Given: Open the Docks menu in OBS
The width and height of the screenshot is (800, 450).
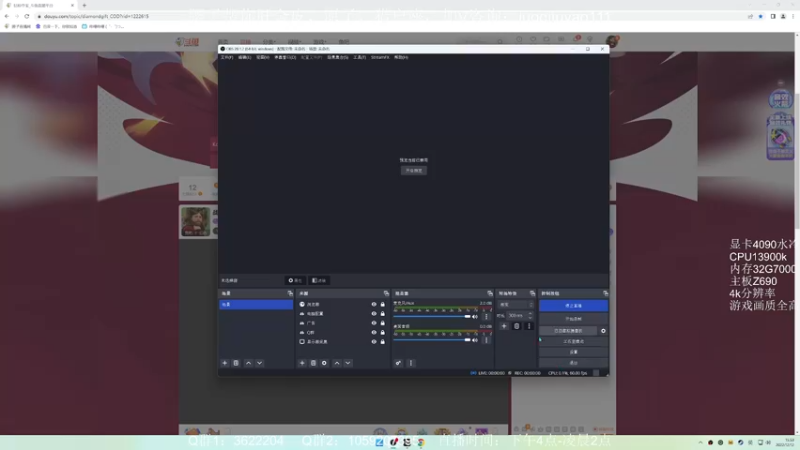Looking at the screenshot, I should point(285,57).
